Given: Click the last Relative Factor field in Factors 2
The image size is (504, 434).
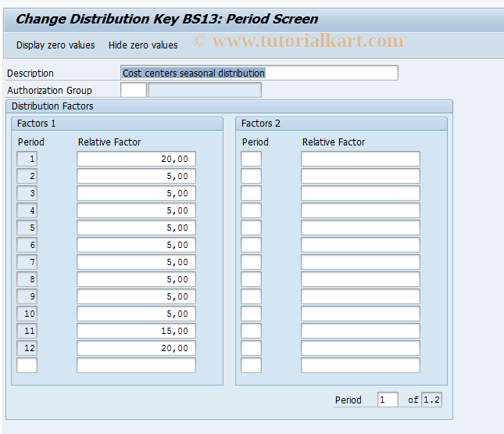Looking at the screenshot, I should pyautogui.click(x=361, y=365).
